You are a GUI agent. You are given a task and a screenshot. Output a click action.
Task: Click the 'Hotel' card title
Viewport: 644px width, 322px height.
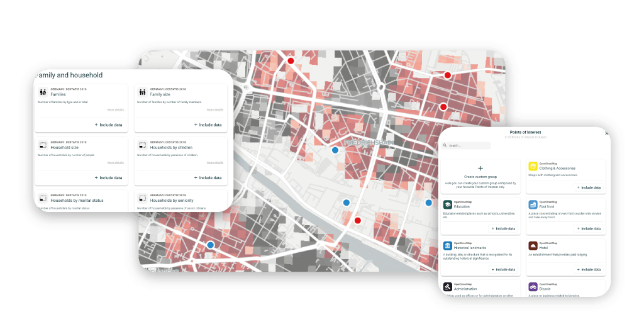(544, 248)
